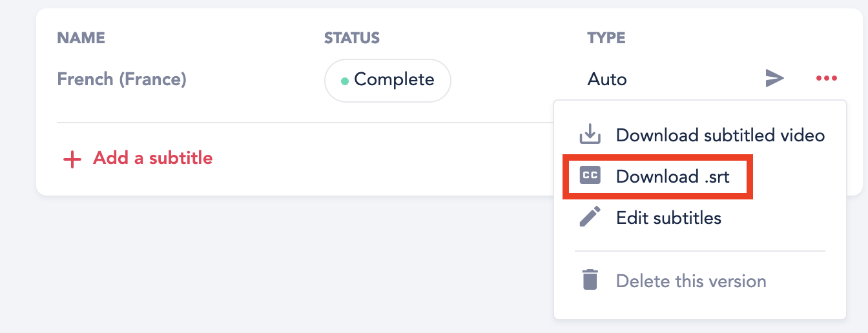Click the download tray icon for subtitled video

coord(590,135)
